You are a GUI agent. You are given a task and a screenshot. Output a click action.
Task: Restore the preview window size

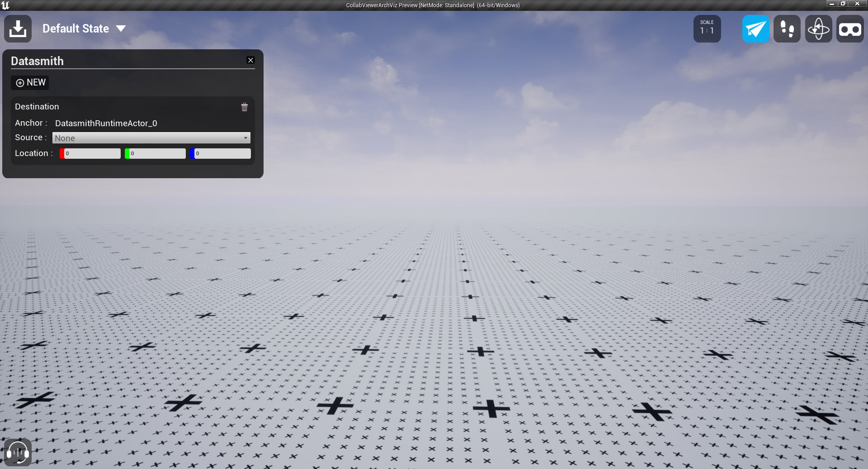point(843,4)
